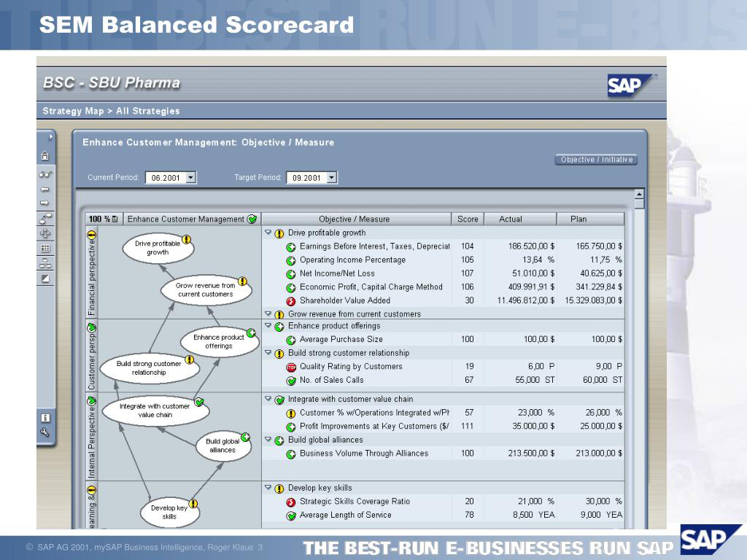Select Drive profitable growth strategy node
The width and height of the screenshot is (747, 560).
click(x=158, y=248)
